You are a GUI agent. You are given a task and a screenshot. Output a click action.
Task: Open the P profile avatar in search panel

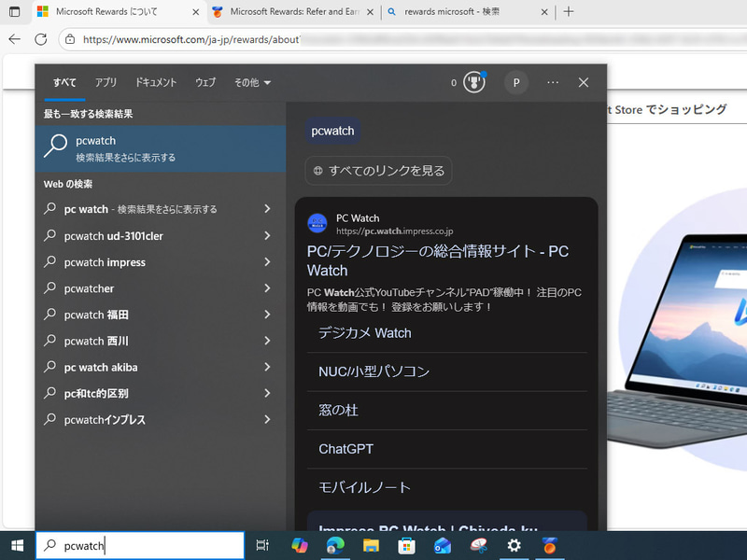click(516, 82)
